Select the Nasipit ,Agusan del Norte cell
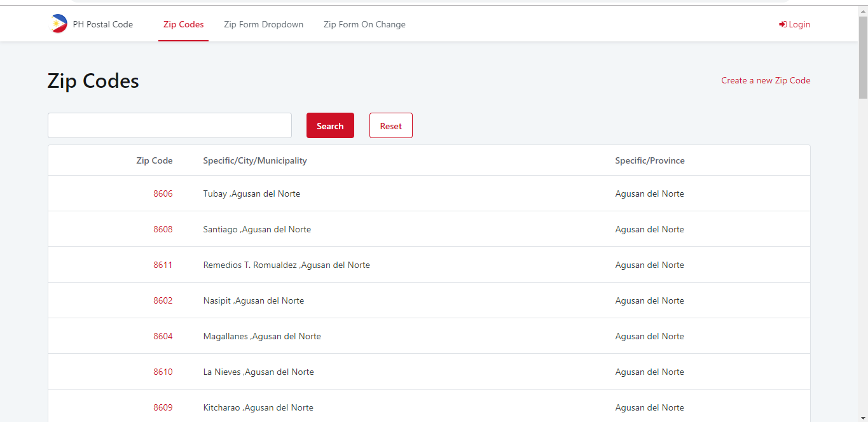 pyautogui.click(x=254, y=300)
